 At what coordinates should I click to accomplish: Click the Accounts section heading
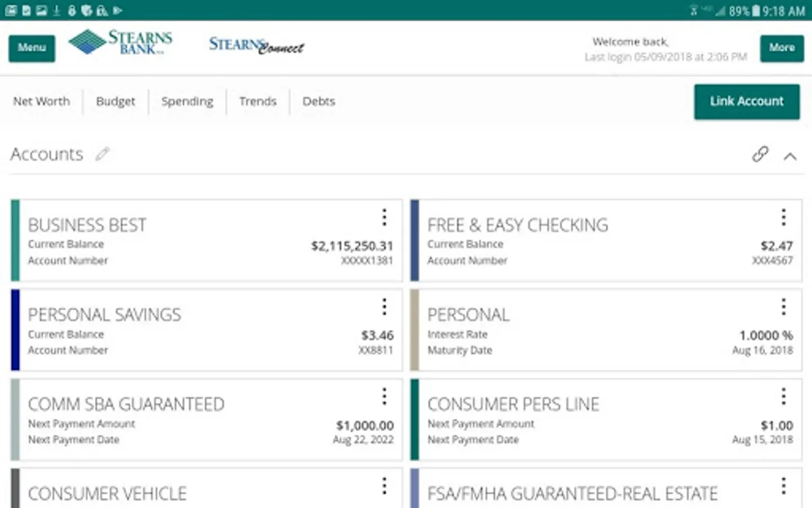click(x=47, y=154)
